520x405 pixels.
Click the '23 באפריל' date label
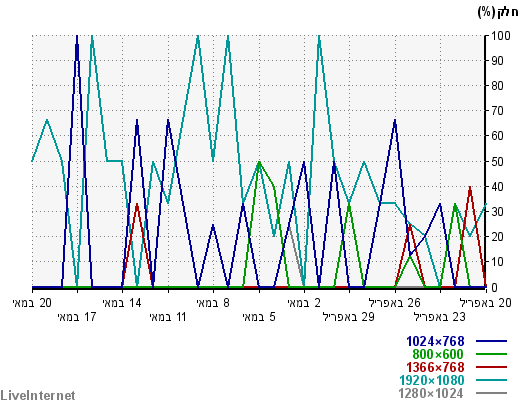pos(440,317)
